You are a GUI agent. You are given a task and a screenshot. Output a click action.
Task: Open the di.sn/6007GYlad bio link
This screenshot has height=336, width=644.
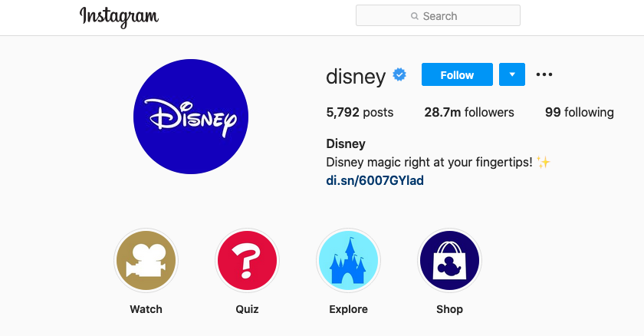[375, 181]
